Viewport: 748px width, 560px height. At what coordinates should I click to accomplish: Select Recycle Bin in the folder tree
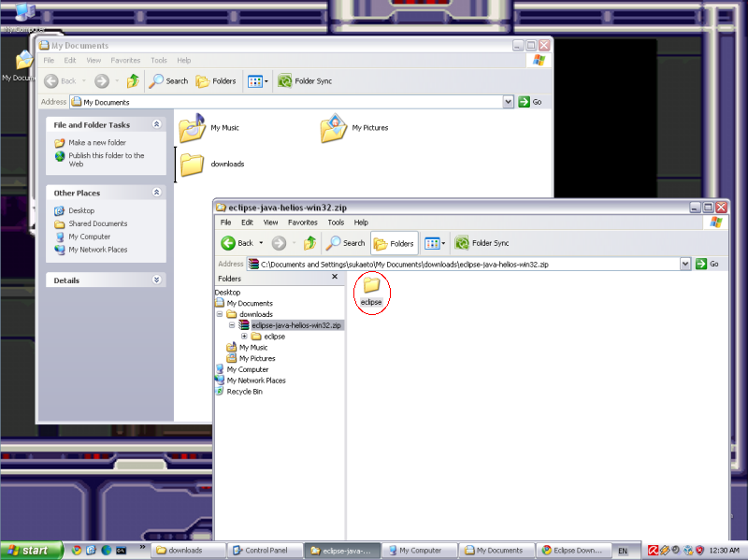coord(244,392)
